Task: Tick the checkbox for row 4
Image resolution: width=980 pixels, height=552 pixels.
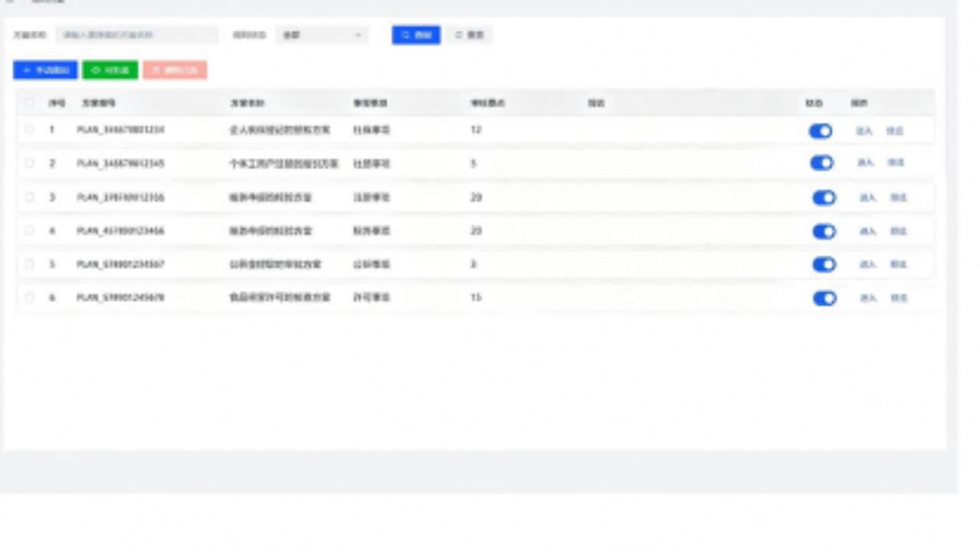Action: coord(29,230)
